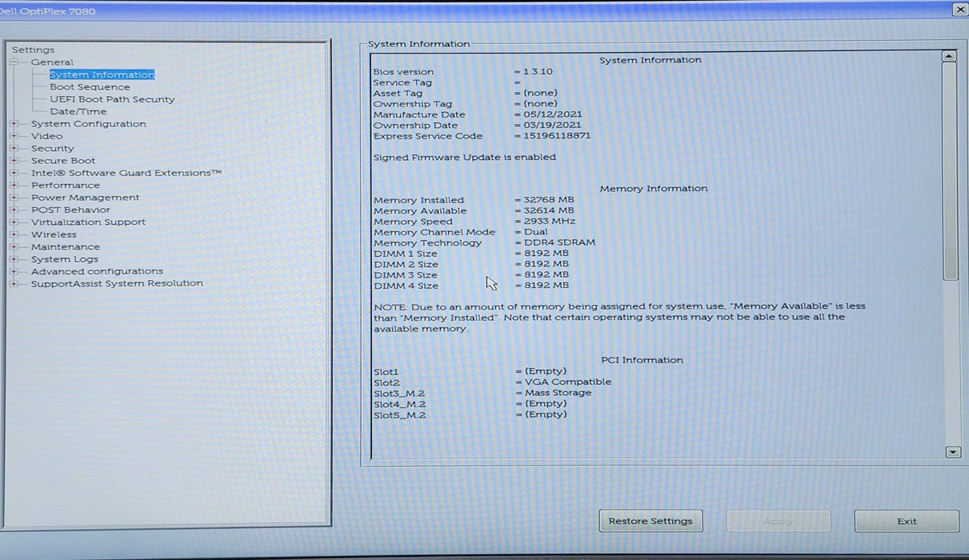
Task: Click the Memory Available 32614 MB value
Action: [549, 210]
